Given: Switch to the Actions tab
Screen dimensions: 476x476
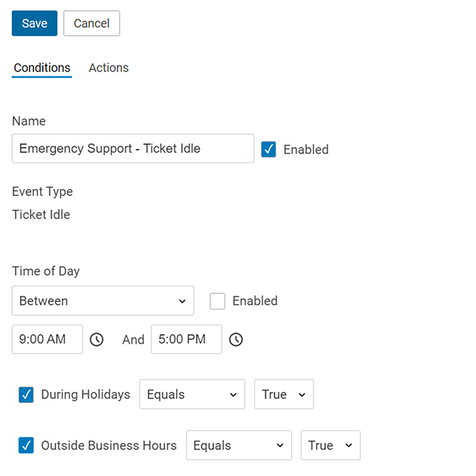Looking at the screenshot, I should pyautogui.click(x=109, y=68).
